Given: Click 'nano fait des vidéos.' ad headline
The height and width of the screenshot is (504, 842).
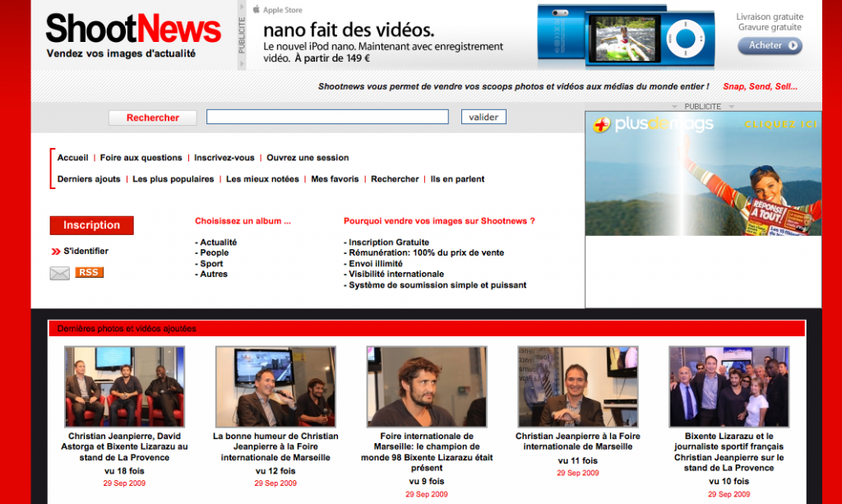Looking at the screenshot, I should [349, 30].
